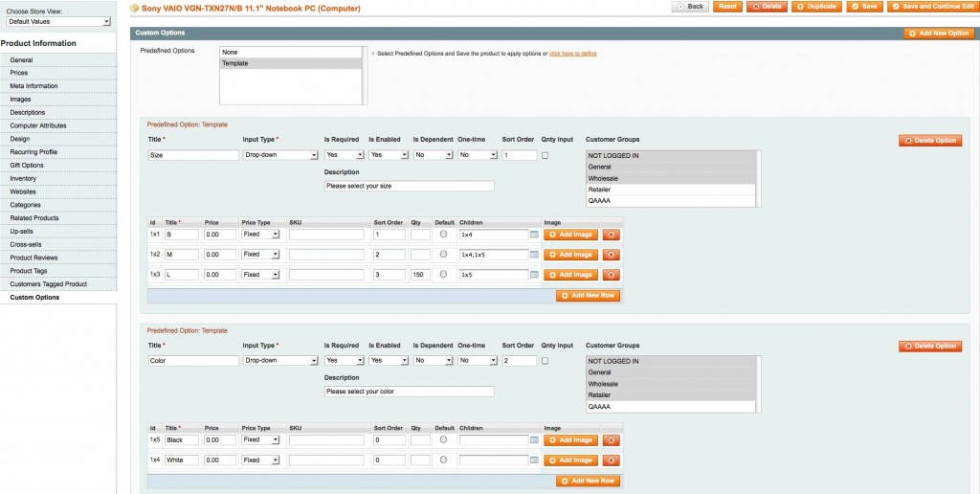980x494 pixels.
Task: Click the Back button
Action: [x=690, y=7]
